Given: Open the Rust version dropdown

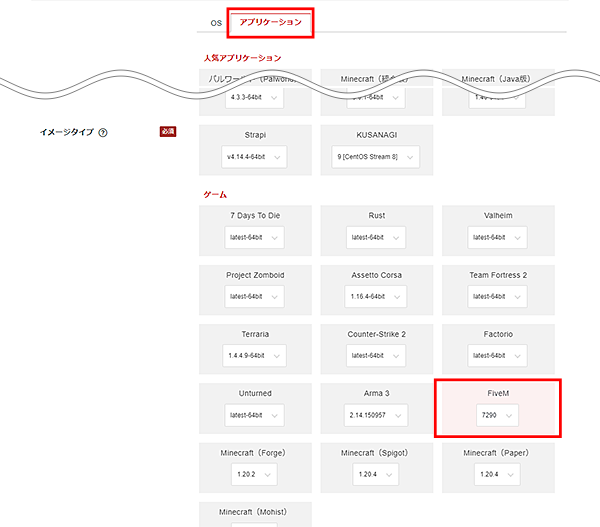Looking at the screenshot, I should tap(376, 237).
